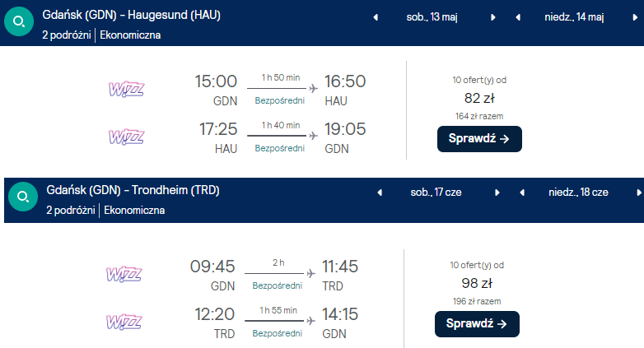This screenshot has width=644, height=348.
Task: Go to day after niedz., 18 cze
Action: pos(638,193)
